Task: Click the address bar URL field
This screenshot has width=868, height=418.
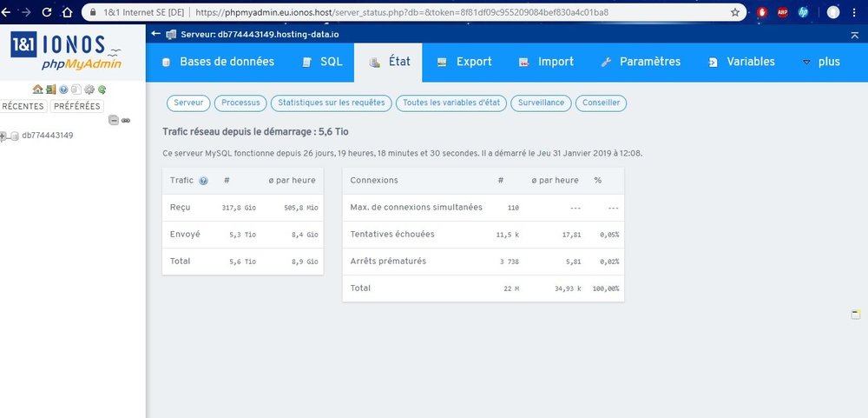Action: (401, 12)
